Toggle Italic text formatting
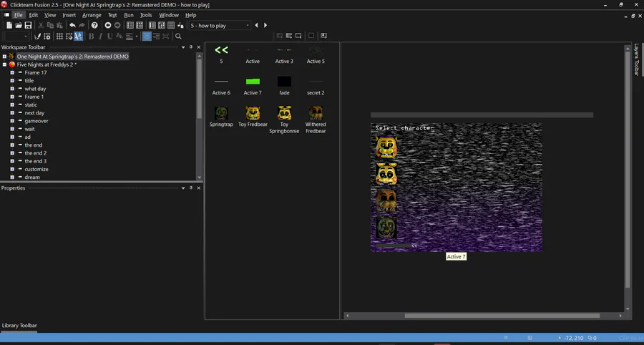644x345 pixels. click(101, 36)
